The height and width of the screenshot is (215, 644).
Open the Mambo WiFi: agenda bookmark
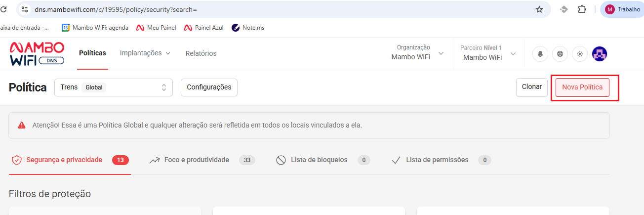(95, 28)
